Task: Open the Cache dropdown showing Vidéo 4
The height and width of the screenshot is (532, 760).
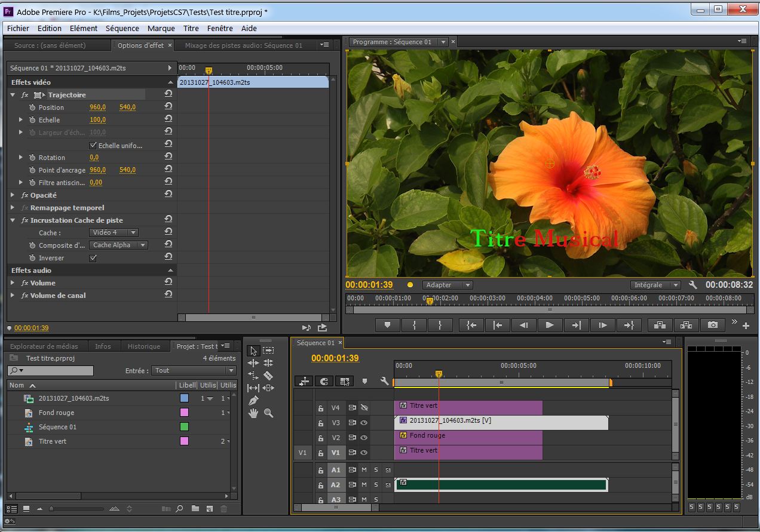Action: click(114, 232)
